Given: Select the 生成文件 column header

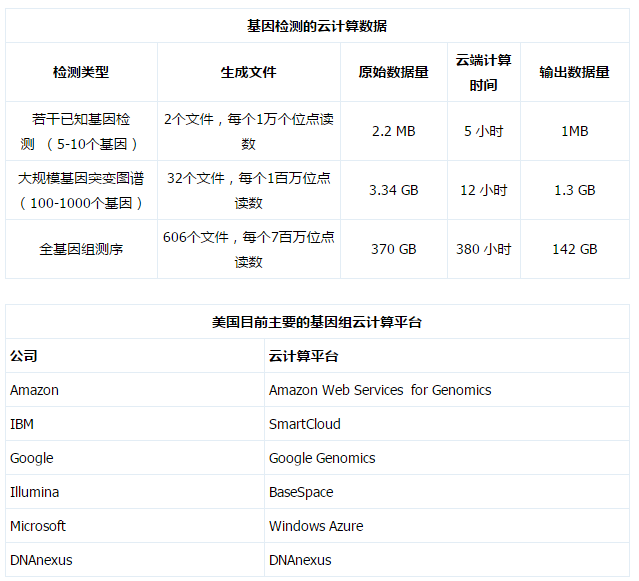Looking at the screenshot, I should [249, 72].
